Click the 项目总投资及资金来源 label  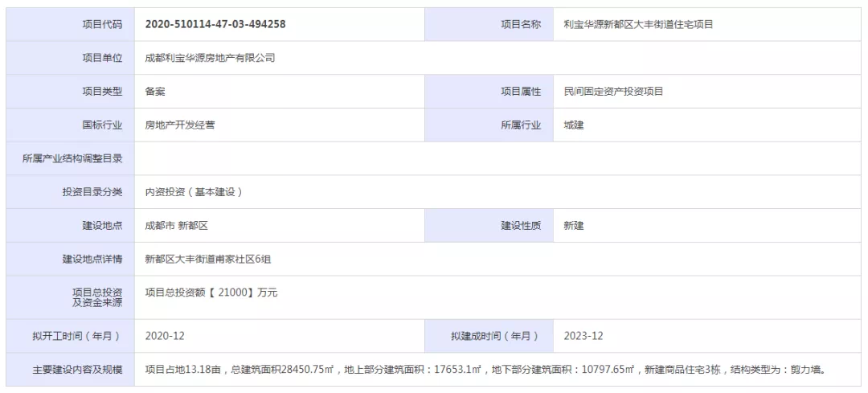pos(97,298)
